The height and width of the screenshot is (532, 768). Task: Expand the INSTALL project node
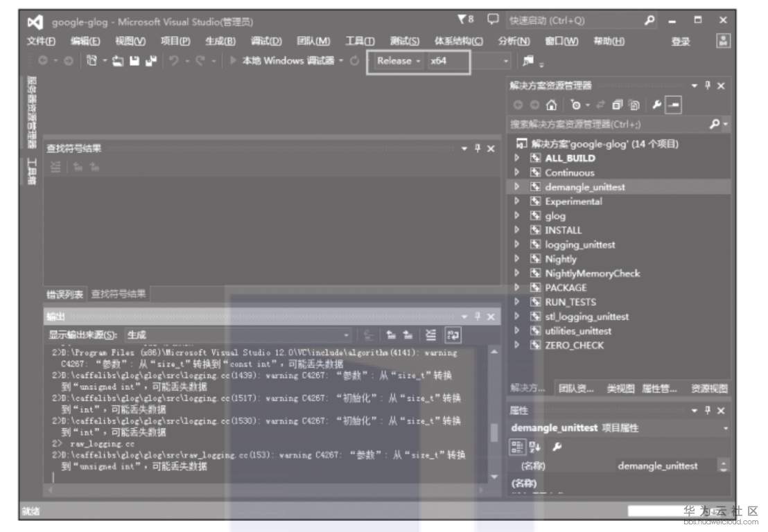pyautogui.click(x=517, y=230)
